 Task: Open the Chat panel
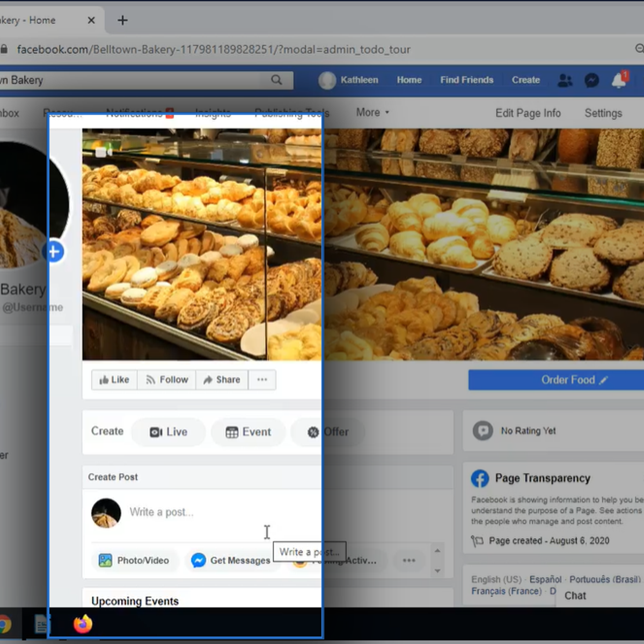pyautogui.click(x=575, y=596)
